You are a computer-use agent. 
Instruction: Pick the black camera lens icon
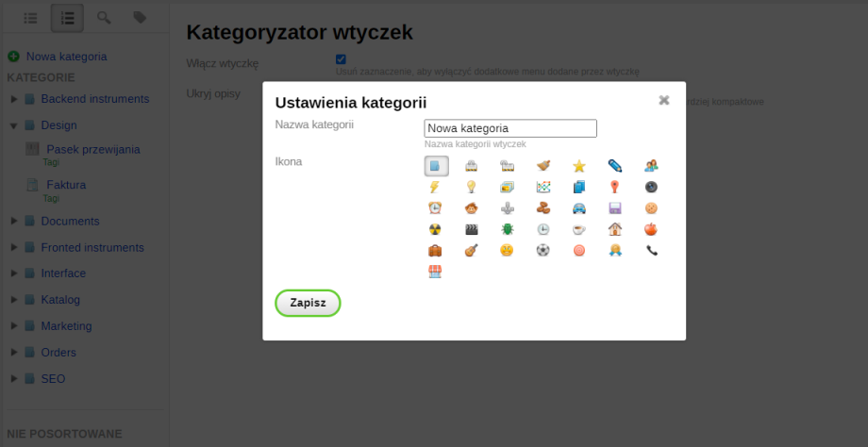[x=651, y=188]
